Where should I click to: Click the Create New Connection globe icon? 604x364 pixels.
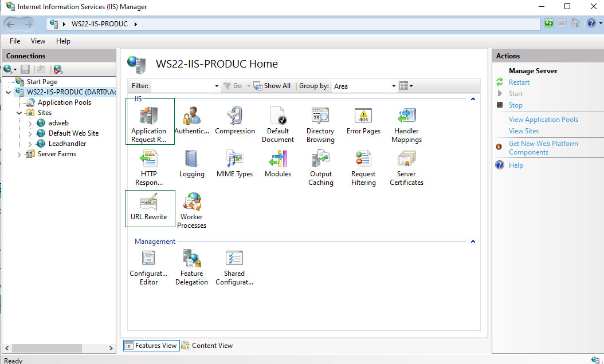[x=7, y=69]
